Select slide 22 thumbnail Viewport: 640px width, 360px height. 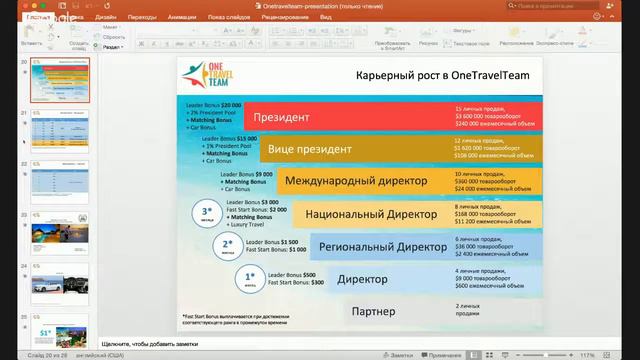point(60,182)
